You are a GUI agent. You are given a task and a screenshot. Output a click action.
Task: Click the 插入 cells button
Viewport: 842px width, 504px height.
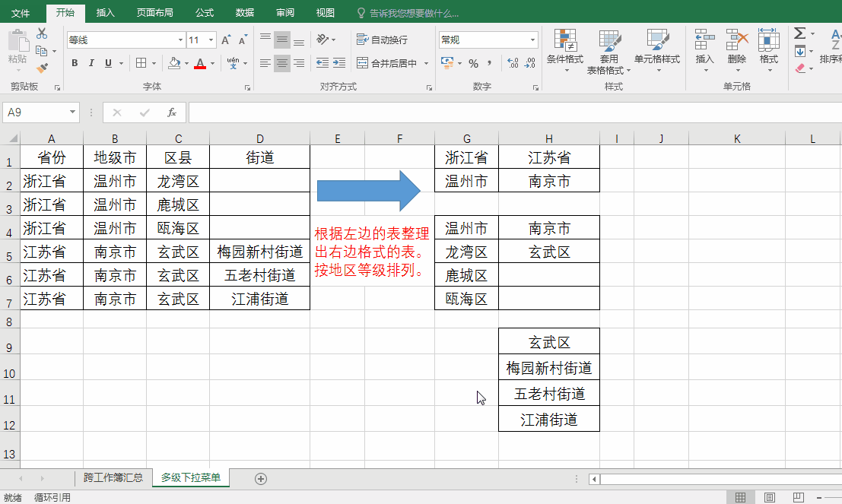pyautogui.click(x=704, y=50)
